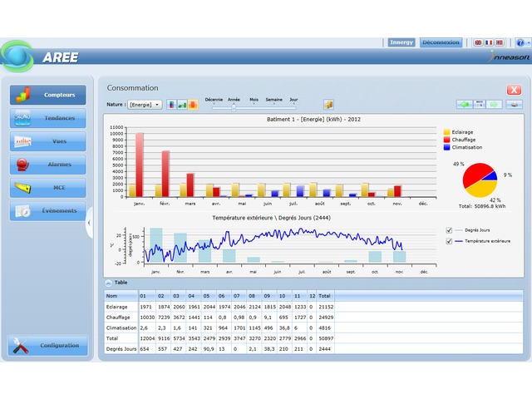
Task: Open the Nature [Energie] dropdown
Action: (145, 105)
